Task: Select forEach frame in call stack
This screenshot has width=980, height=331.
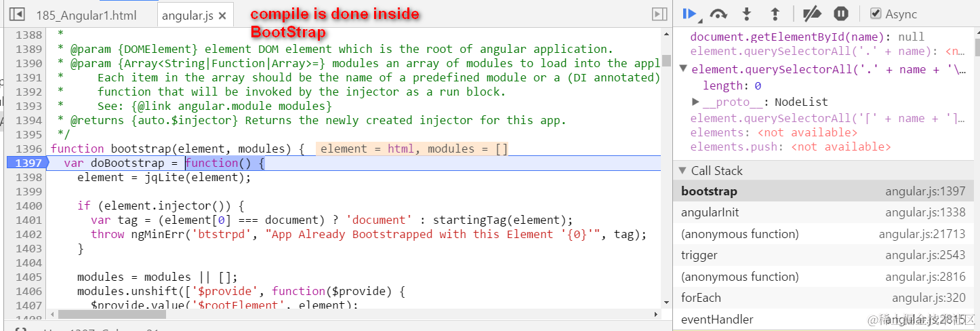Action: [823, 298]
